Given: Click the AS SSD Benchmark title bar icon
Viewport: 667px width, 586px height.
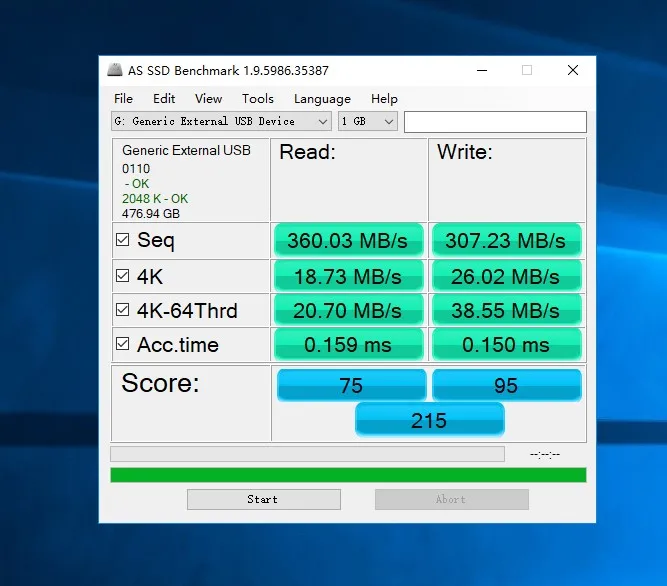Looking at the screenshot, I should pos(115,70).
